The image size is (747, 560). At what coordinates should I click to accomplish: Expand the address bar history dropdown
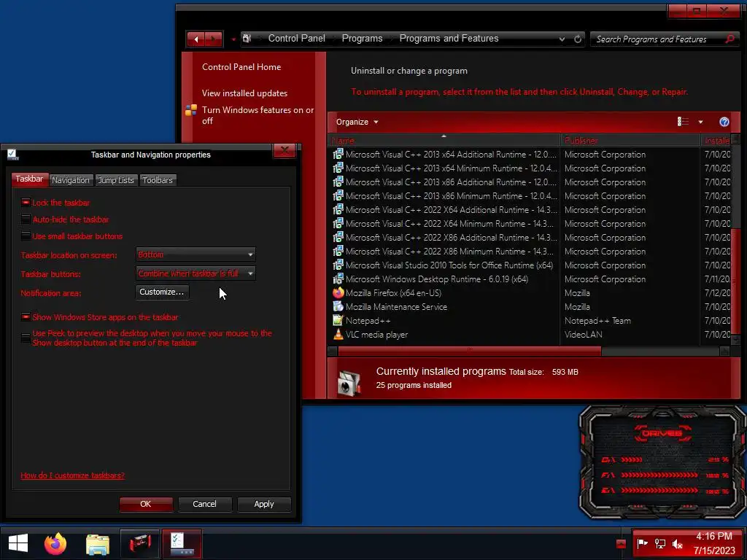point(562,39)
